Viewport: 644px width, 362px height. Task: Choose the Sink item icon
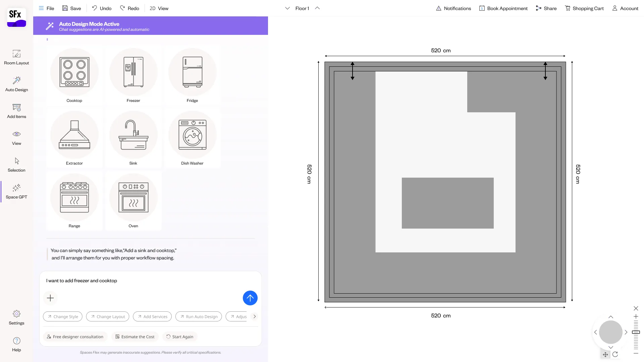point(133,135)
